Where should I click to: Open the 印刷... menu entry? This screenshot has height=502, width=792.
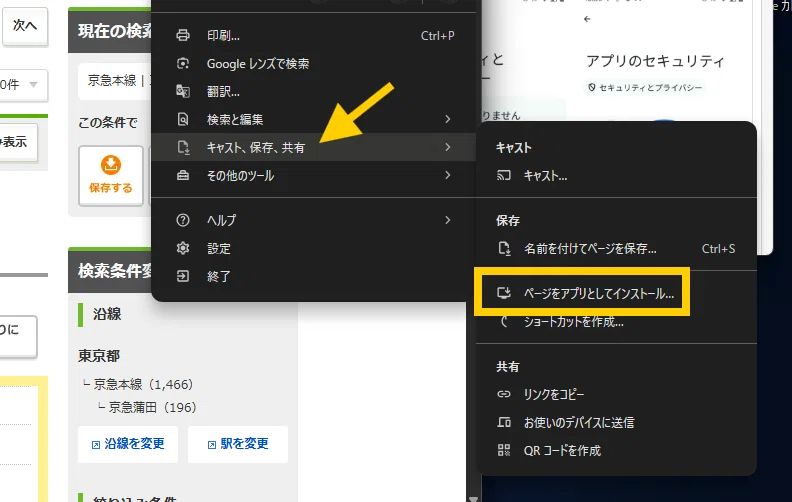click(x=314, y=35)
